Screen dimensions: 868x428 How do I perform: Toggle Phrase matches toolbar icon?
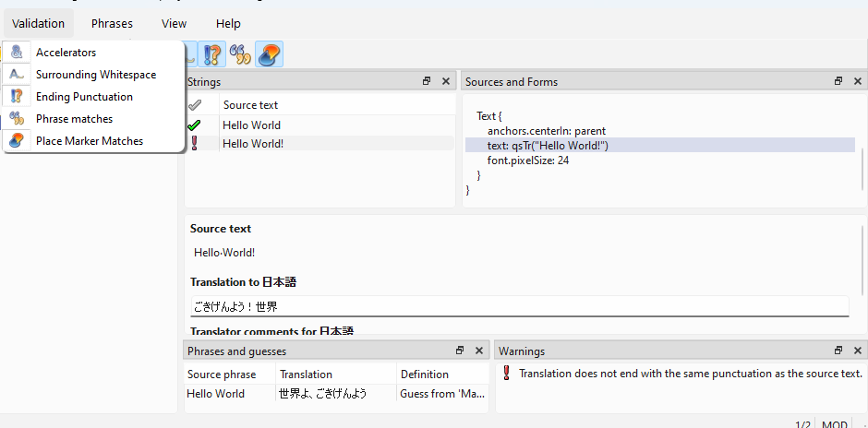(x=240, y=54)
